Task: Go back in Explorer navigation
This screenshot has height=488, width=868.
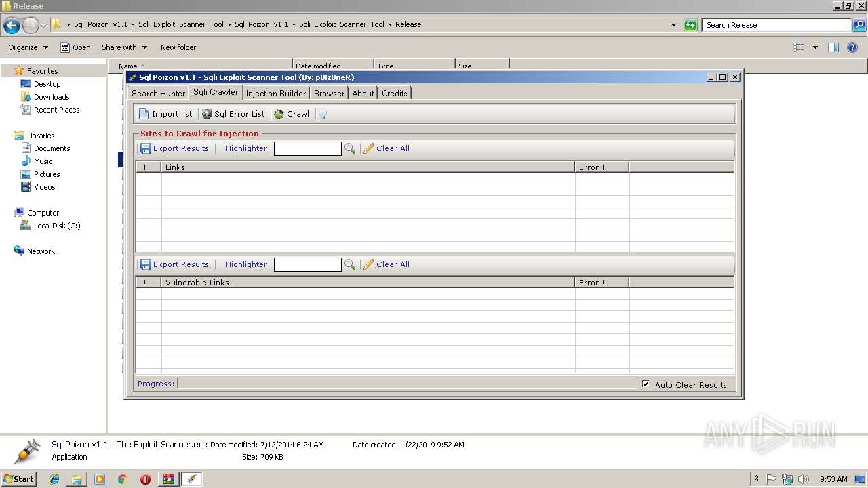Action: [x=12, y=26]
